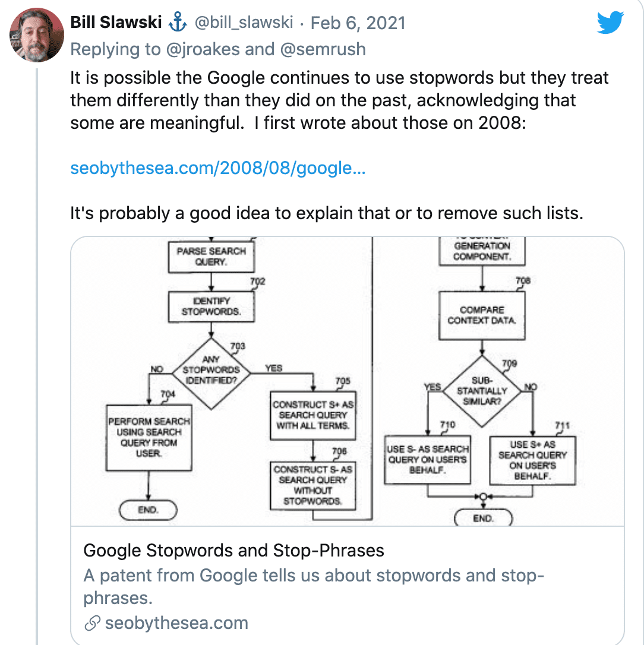Image resolution: width=644 pixels, height=645 pixels.
Task: Open Bill Slawski's profile avatar
Action: 37,35
